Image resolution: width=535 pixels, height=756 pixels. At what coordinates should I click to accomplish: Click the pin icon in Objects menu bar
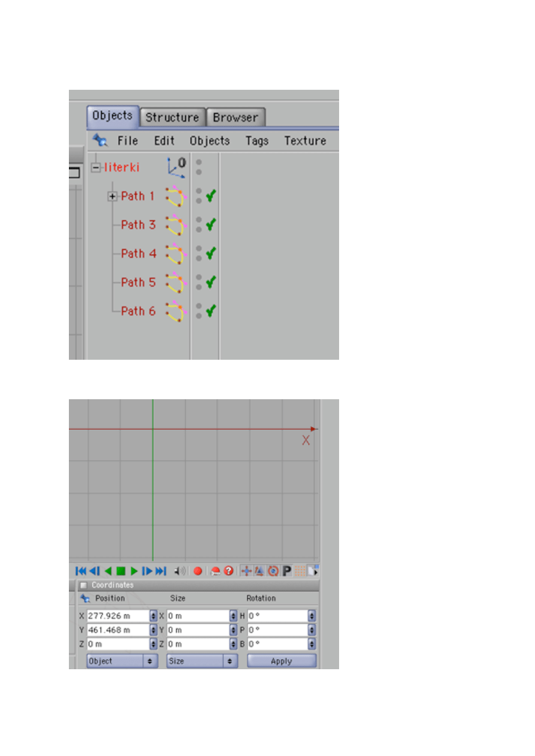point(99,141)
